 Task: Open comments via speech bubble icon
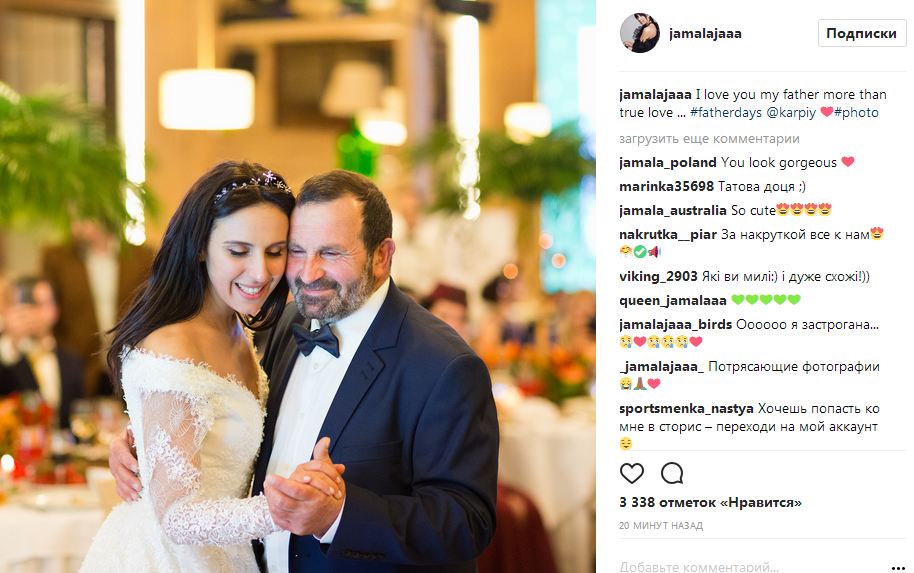coord(672,473)
